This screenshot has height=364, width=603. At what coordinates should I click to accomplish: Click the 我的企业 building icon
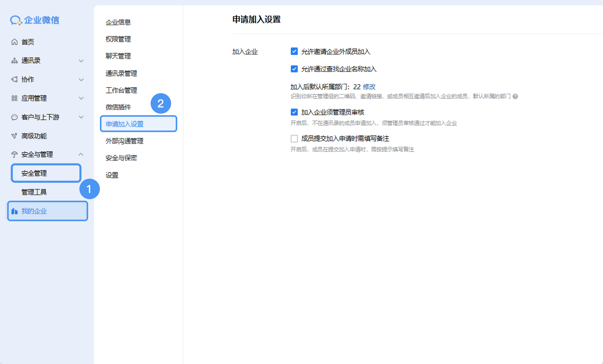click(14, 211)
